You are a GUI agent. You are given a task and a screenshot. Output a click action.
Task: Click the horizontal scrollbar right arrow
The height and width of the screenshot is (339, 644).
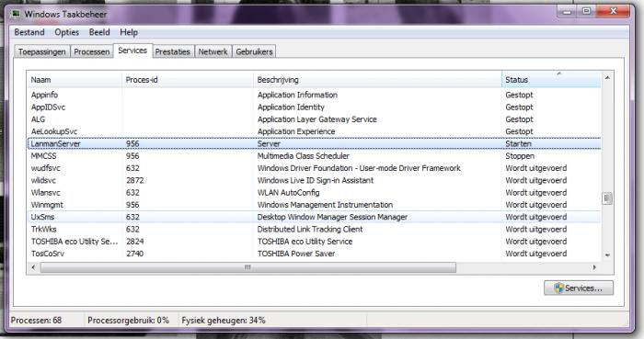coord(594,267)
